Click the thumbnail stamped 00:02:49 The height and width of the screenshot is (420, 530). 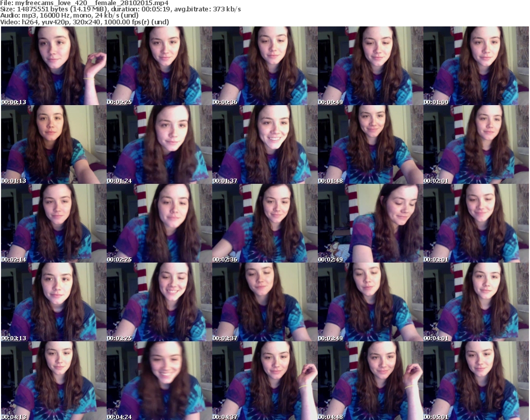coord(371,223)
